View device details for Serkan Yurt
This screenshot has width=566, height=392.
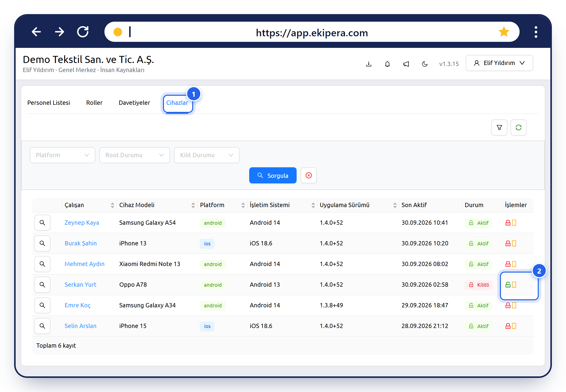[42, 285]
